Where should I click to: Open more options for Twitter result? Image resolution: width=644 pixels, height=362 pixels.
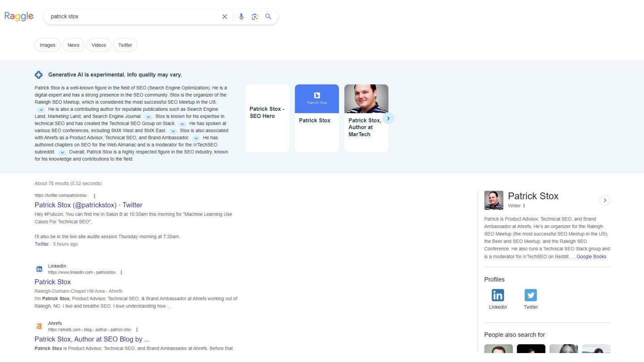(94, 196)
